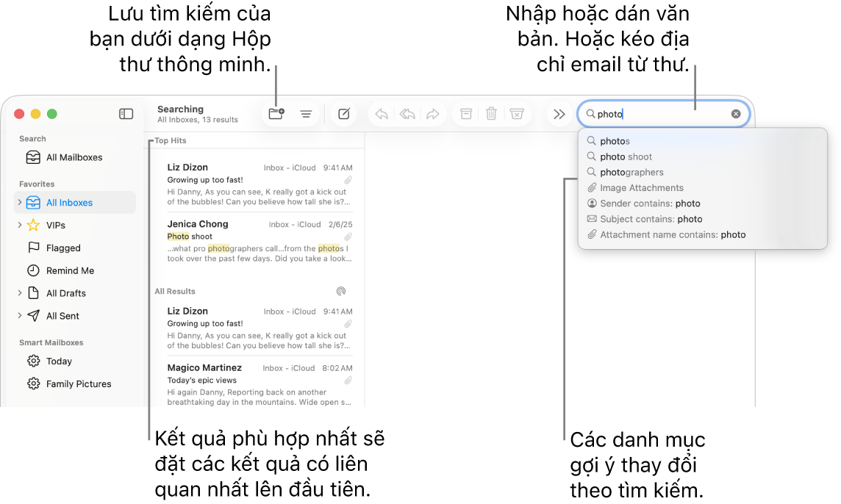The width and height of the screenshot is (841, 504).
Task: Click the Reply All icon
Action: click(x=407, y=114)
